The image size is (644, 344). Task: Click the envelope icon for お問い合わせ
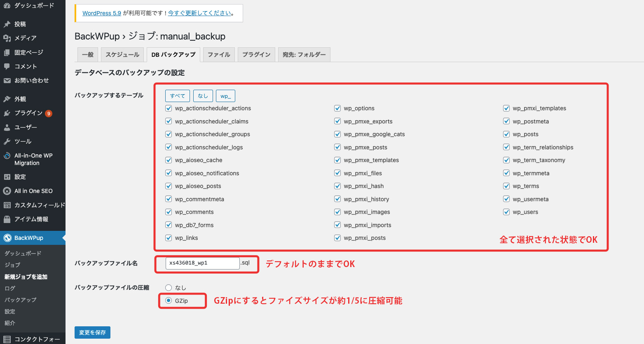pyautogui.click(x=7, y=81)
